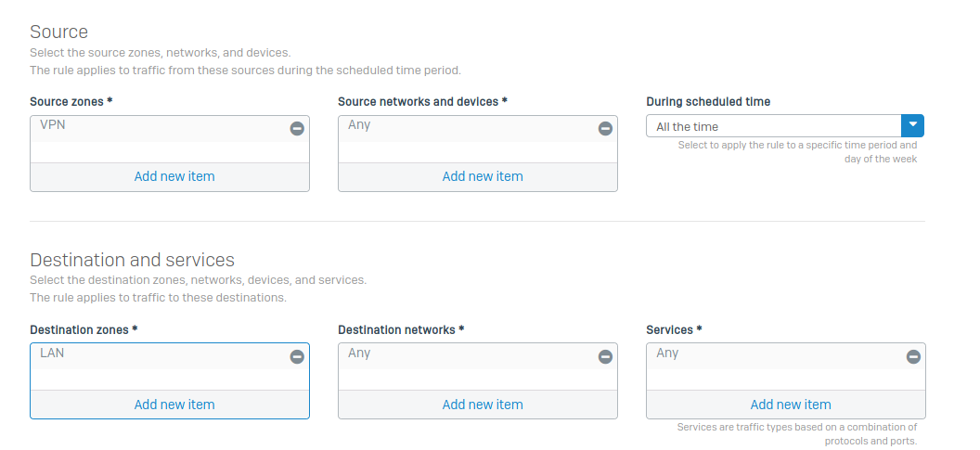The height and width of the screenshot is (450, 980).
Task: Click the 'Destination and services' heading
Action: (132, 260)
